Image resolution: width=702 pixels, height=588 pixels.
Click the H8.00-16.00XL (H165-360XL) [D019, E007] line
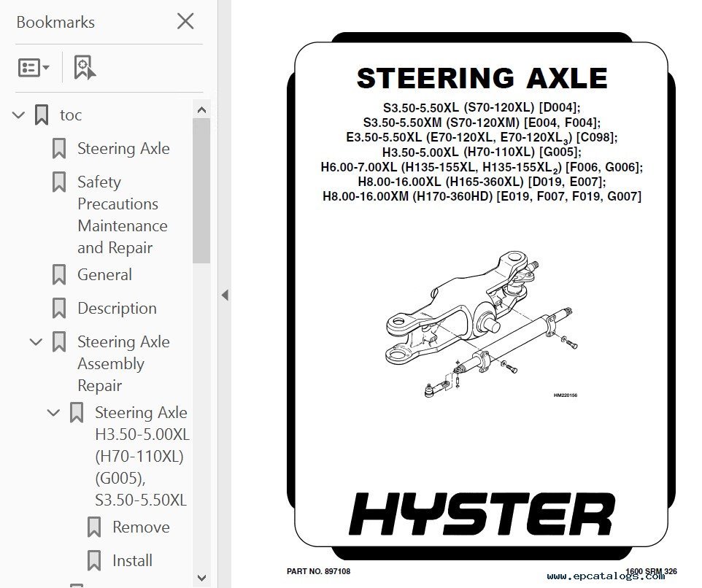(482, 182)
